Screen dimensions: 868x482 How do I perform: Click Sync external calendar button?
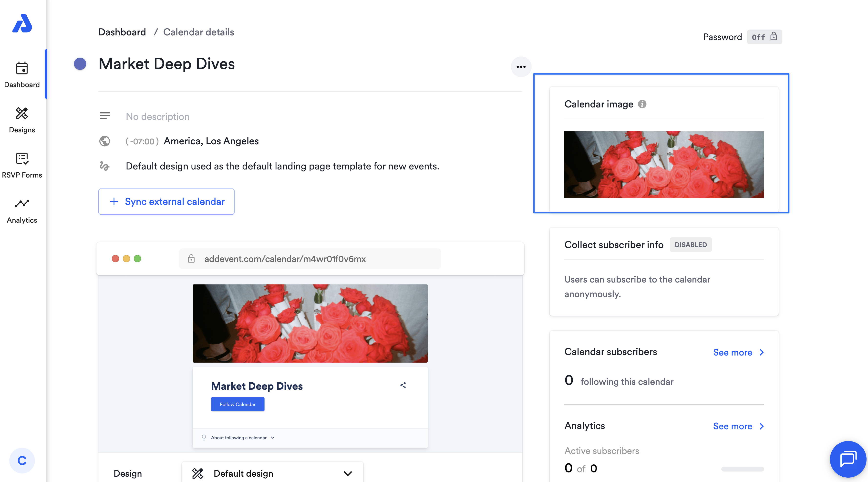[x=166, y=201]
